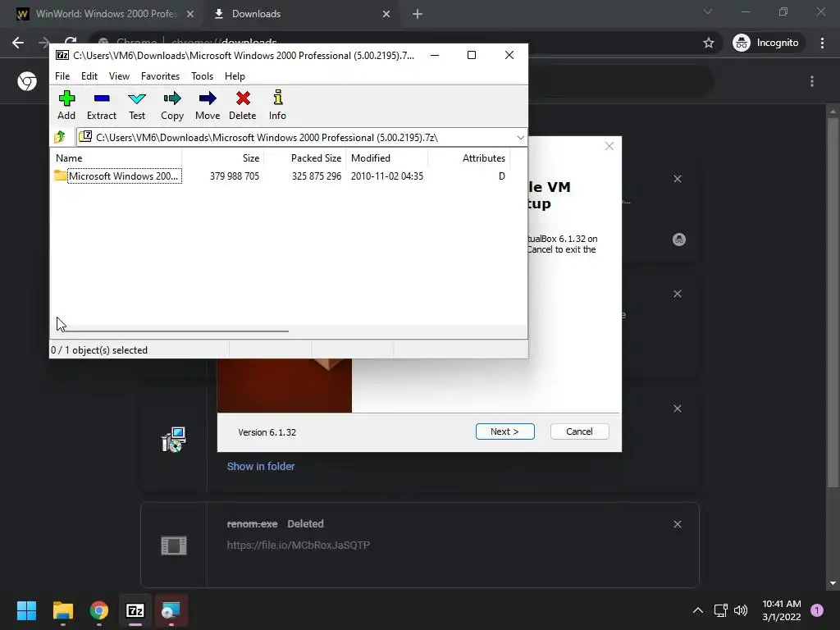Open the 7-Zip Edit menu
Viewport: 840px width, 630px height.
click(x=89, y=76)
